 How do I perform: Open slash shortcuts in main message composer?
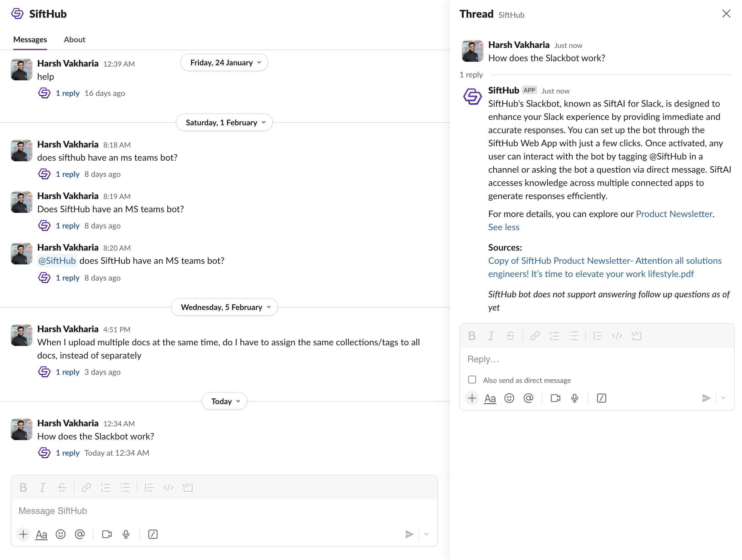pyautogui.click(x=153, y=534)
